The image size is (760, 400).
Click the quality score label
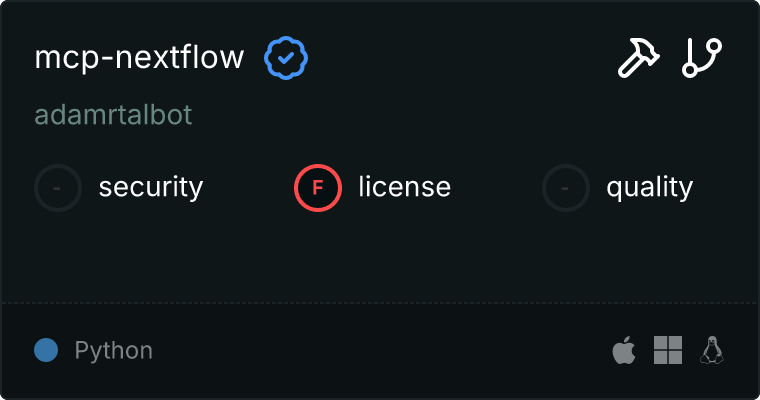pyautogui.click(x=649, y=187)
